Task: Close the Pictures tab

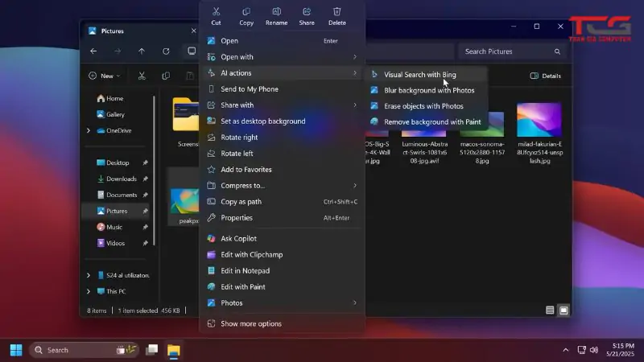Action: coord(193,31)
